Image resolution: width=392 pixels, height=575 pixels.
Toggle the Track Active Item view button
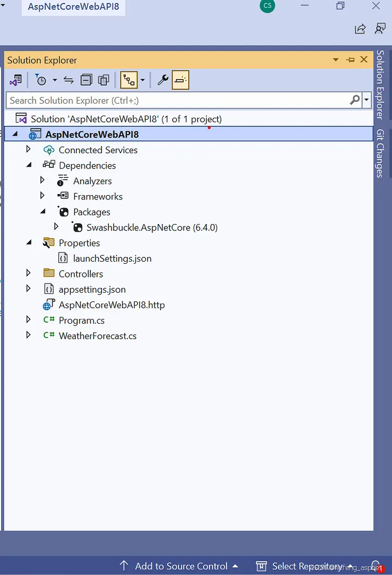click(128, 80)
